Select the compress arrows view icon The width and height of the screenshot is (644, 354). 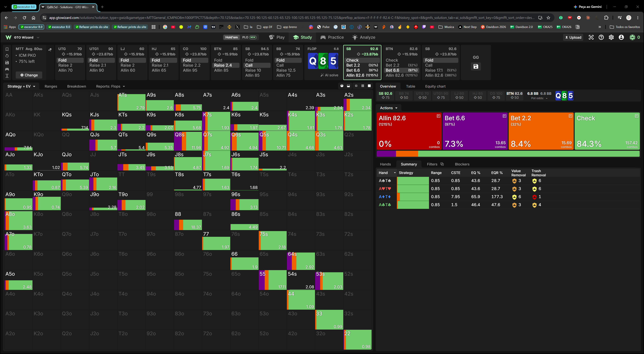(x=356, y=86)
